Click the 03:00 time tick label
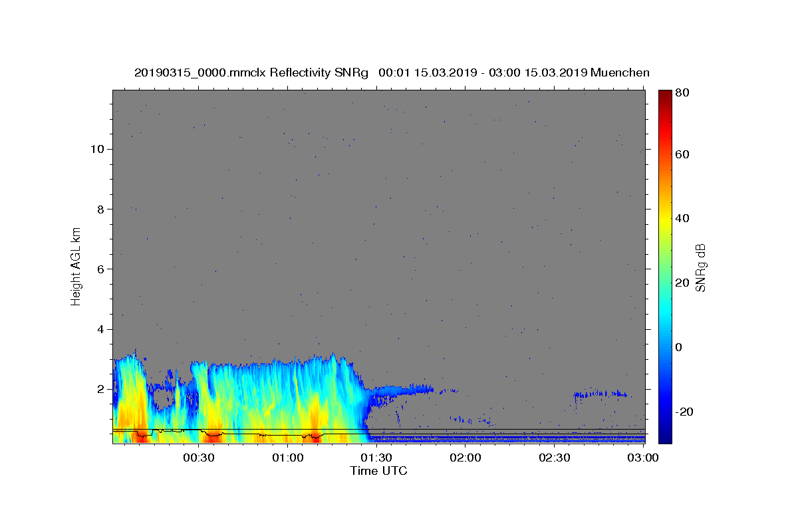 pyautogui.click(x=644, y=458)
